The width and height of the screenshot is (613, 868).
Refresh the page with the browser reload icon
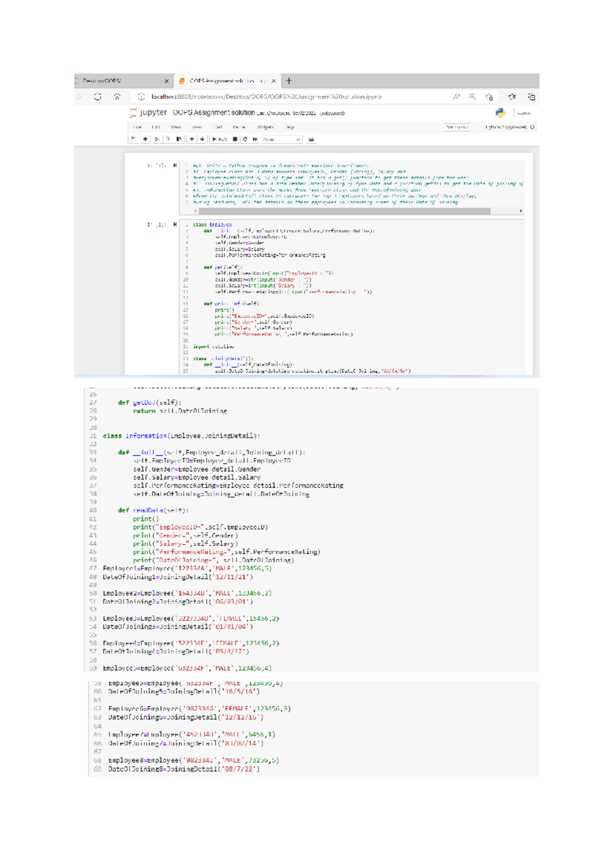[98, 97]
